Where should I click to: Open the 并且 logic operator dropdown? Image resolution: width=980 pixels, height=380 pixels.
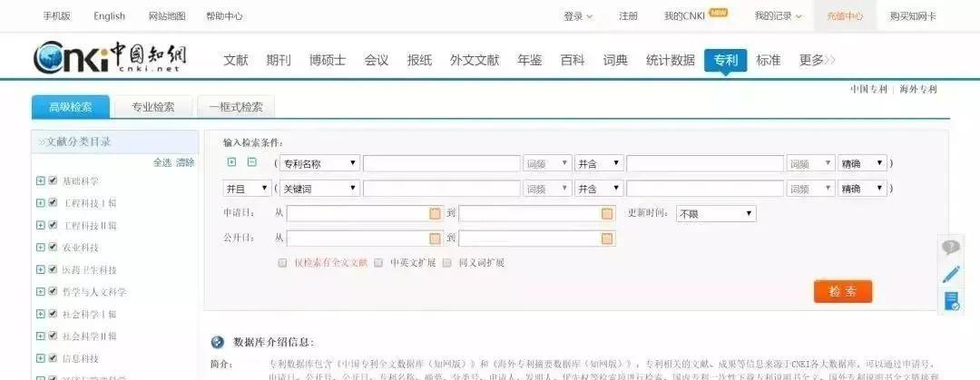tap(247, 188)
